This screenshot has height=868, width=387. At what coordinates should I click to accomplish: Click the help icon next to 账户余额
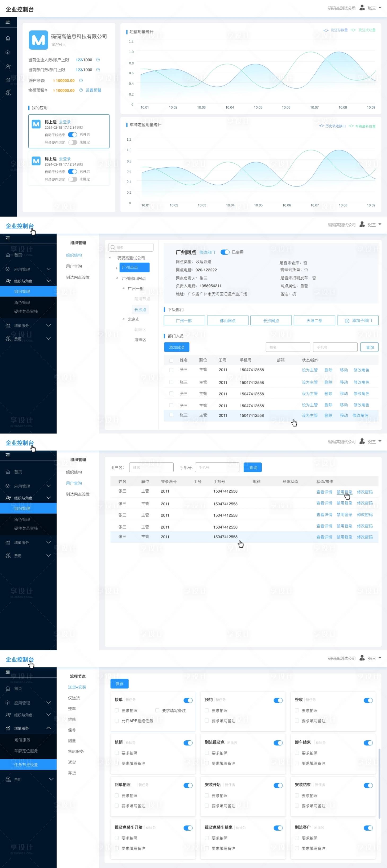(x=81, y=80)
